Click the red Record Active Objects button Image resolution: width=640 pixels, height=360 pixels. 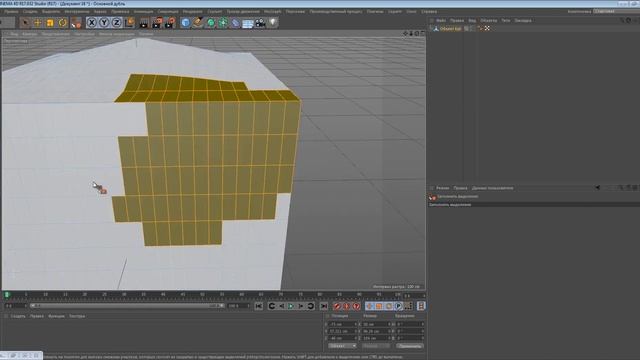click(337, 306)
